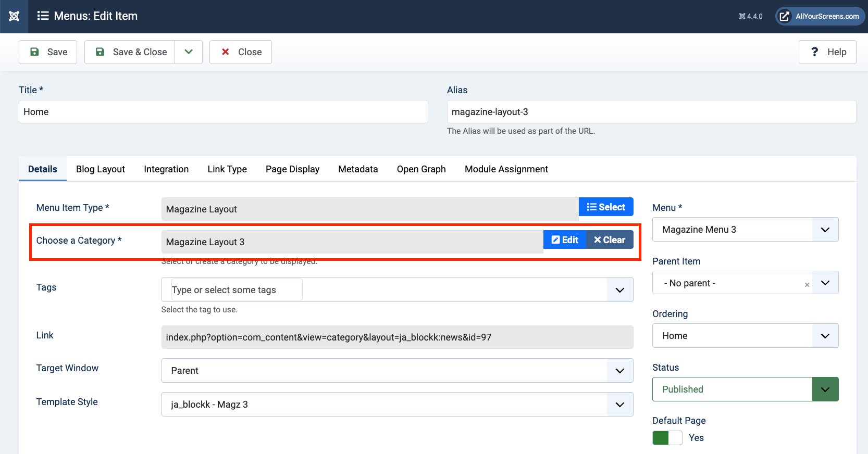
Task: Click into the Title text field
Action: 223,112
